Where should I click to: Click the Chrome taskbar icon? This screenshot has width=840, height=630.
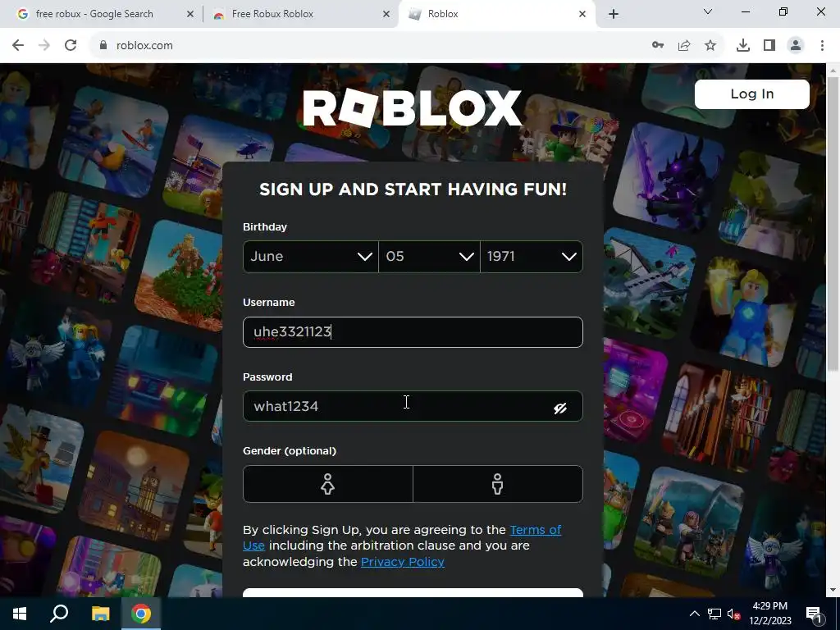[141, 614]
